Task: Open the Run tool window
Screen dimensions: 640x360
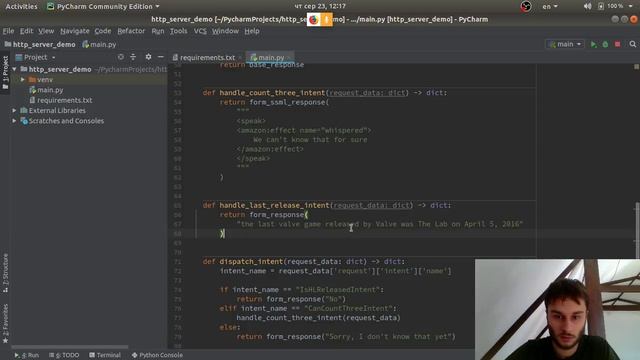Action: pos(27,355)
